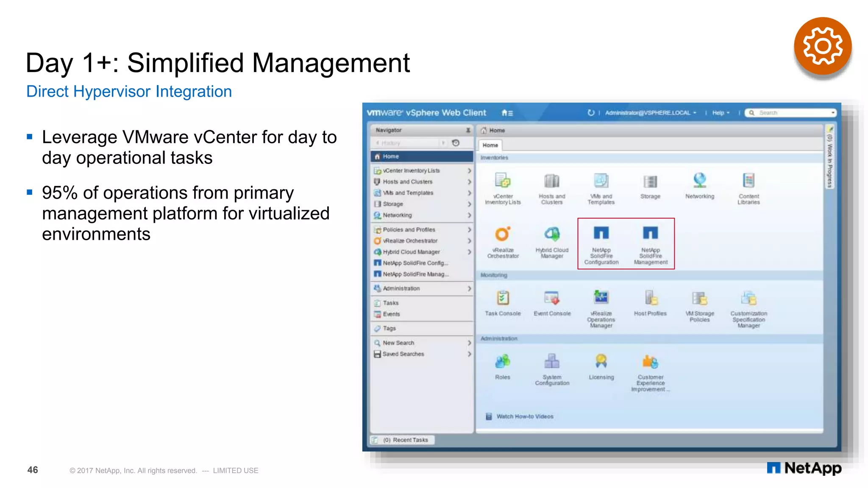Click the vSphere home menu icon in header
Viewport: 868px width, 488px height.
click(507, 113)
